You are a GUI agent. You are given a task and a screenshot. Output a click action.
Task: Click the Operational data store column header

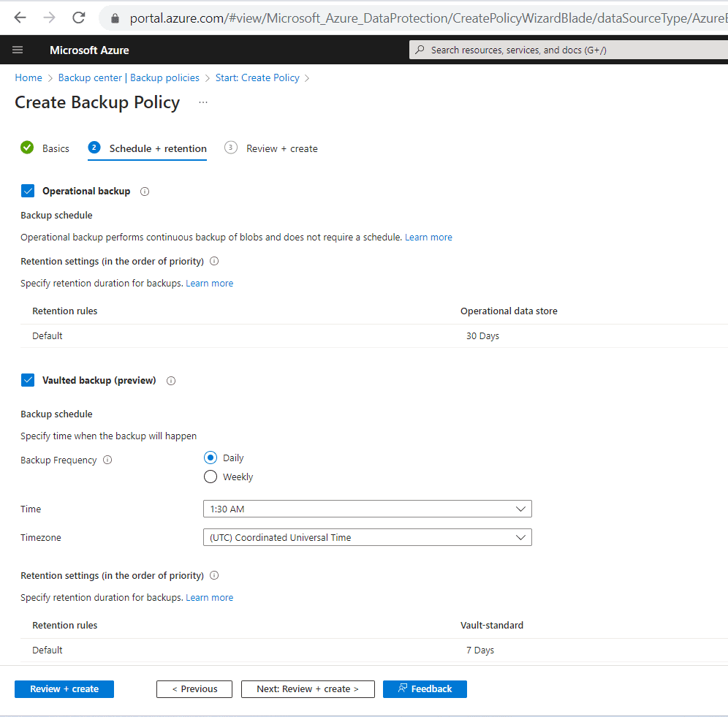point(509,311)
